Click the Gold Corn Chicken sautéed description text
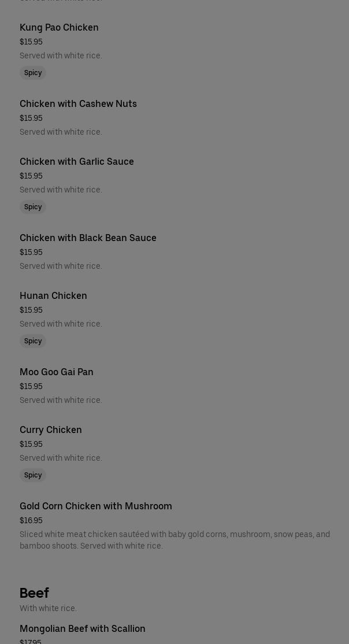349x644 pixels. pyautogui.click(x=174, y=540)
